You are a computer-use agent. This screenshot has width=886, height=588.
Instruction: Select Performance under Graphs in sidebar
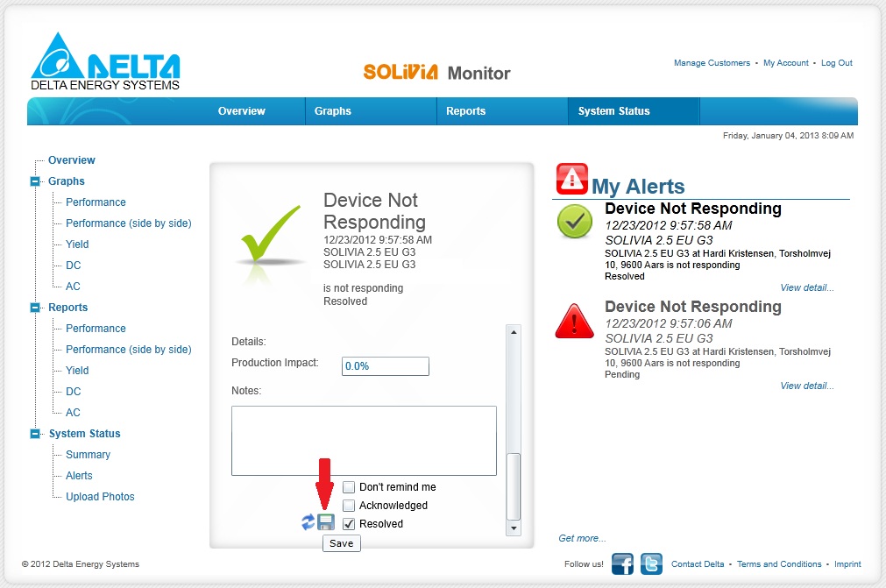[x=96, y=202]
